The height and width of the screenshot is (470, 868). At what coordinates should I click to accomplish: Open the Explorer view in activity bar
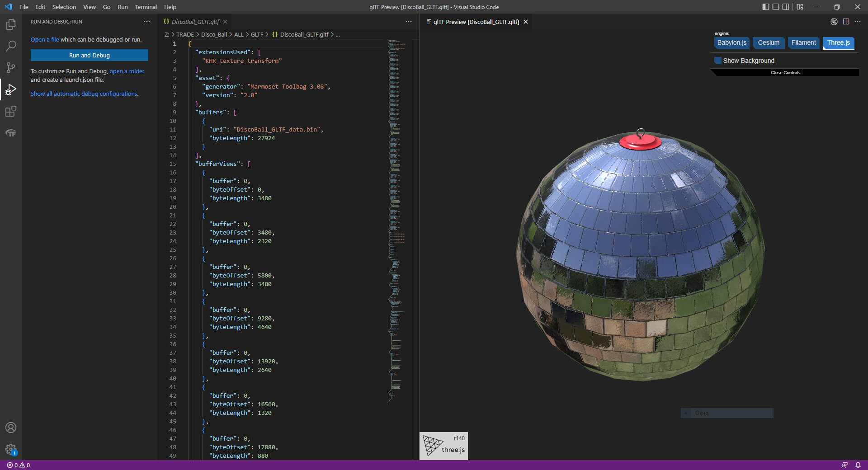[11, 24]
